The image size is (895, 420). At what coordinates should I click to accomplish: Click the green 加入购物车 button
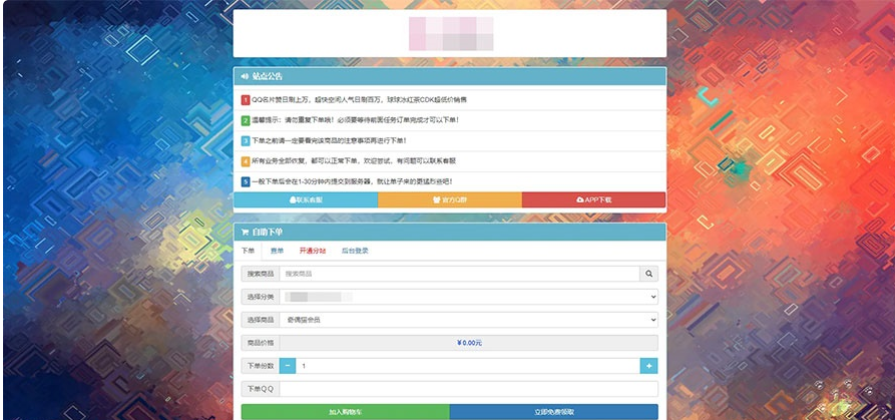pyautogui.click(x=345, y=412)
